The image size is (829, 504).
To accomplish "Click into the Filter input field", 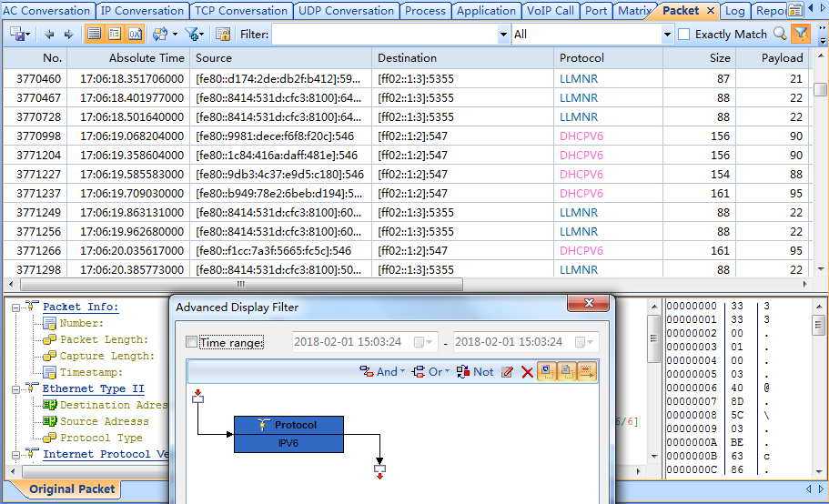I will 385,35.
